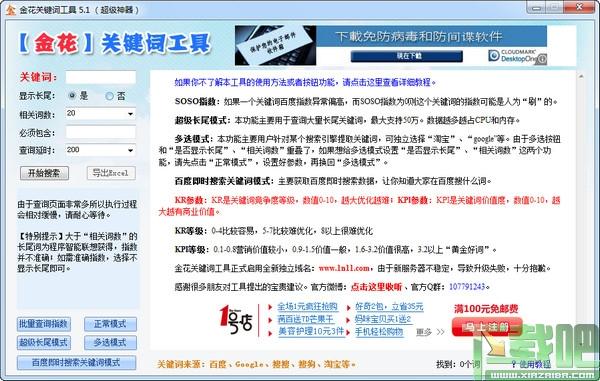The image size is (600, 381).
Task: Click the app icon in title bar
Action: pyautogui.click(x=11, y=9)
